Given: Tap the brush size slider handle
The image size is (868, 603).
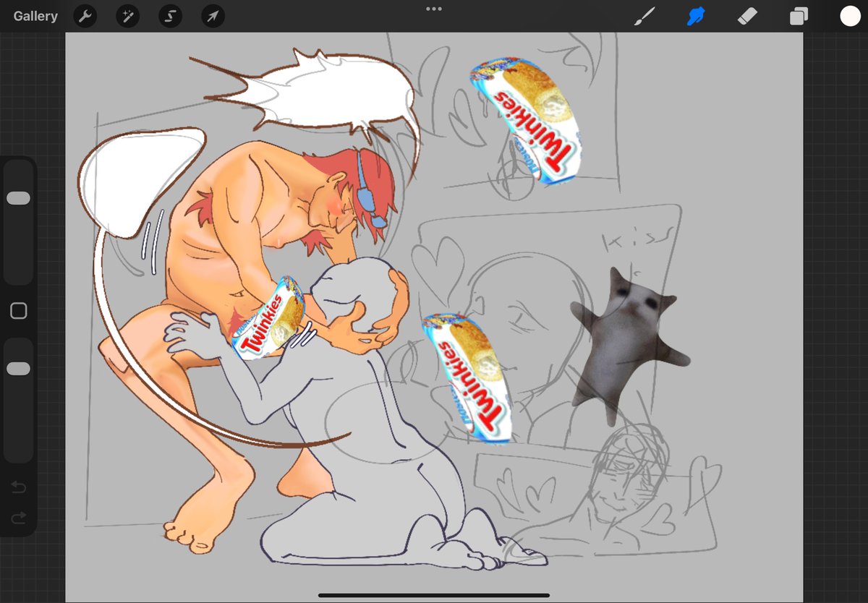Looking at the screenshot, I should tap(19, 198).
